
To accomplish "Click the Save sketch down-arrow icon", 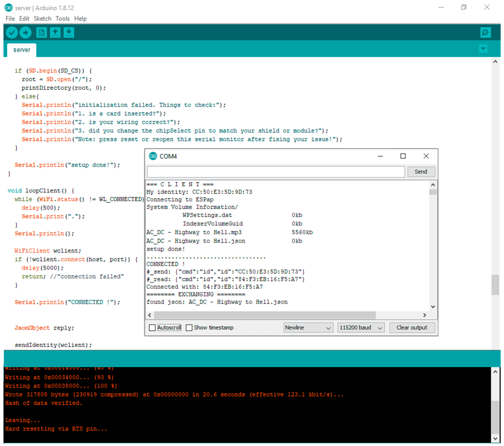I will click(x=69, y=33).
